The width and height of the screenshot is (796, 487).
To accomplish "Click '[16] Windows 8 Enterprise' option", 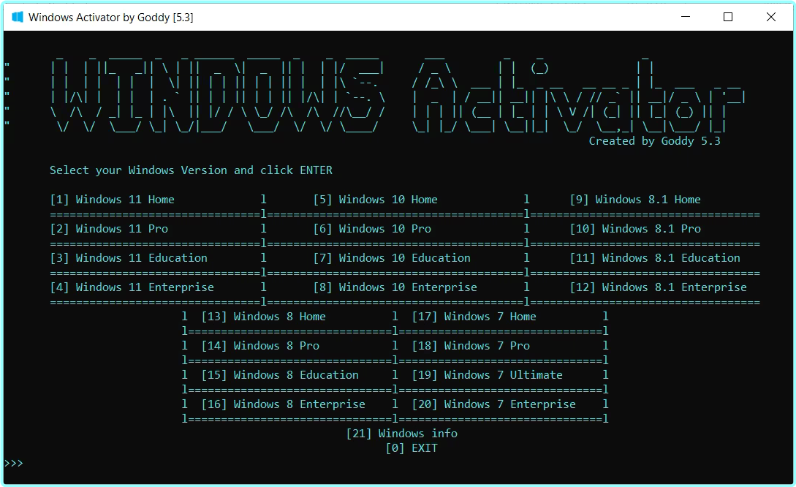I will (x=283, y=405).
